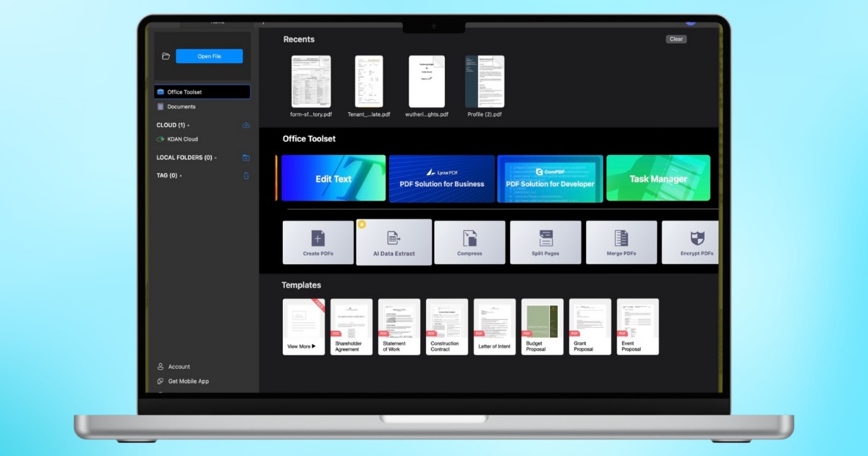This screenshot has width=868, height=456.
Task: Select Office Toolset in the sidebar
Action: [x=202, y=92]
